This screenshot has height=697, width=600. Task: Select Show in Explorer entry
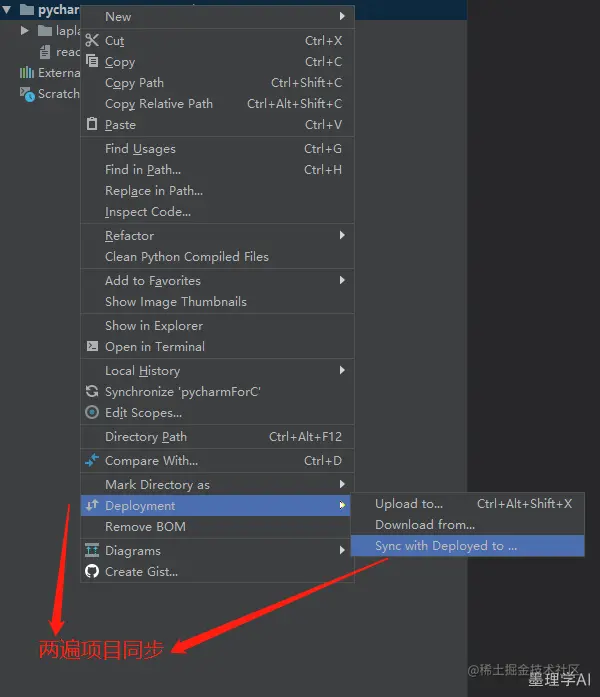coord(217,326)
